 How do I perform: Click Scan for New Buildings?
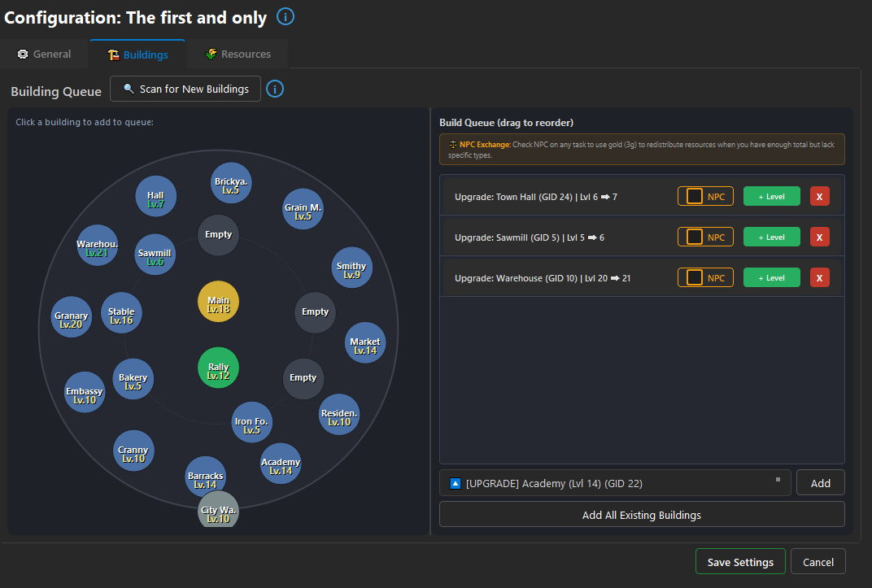(185, 89)
